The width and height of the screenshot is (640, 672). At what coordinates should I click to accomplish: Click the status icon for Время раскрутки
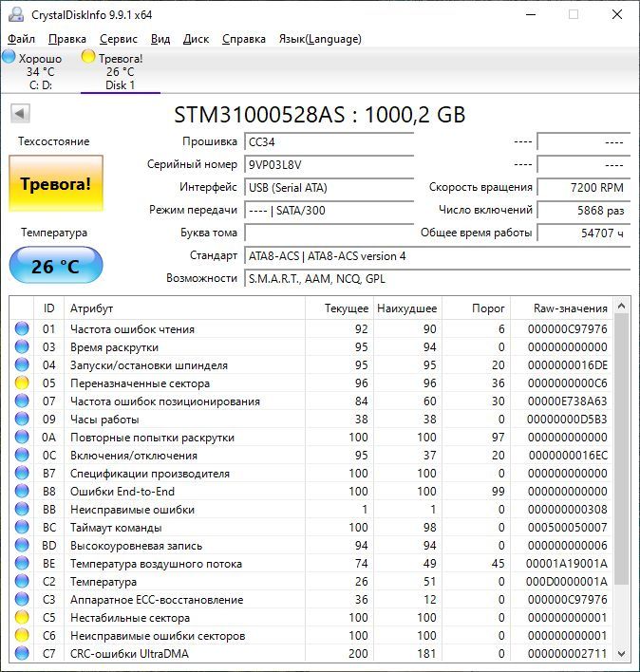22,346
